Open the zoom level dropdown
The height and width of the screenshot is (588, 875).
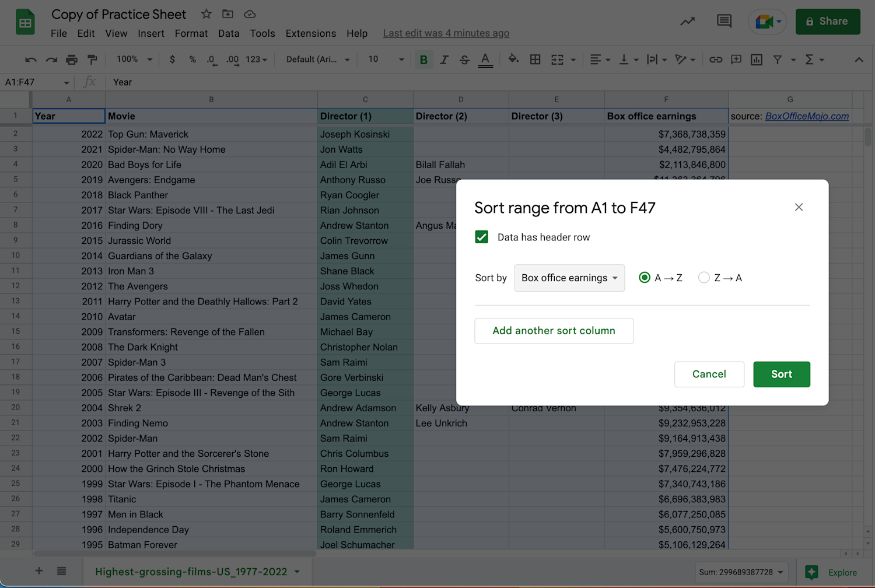[x=134, y=60]
